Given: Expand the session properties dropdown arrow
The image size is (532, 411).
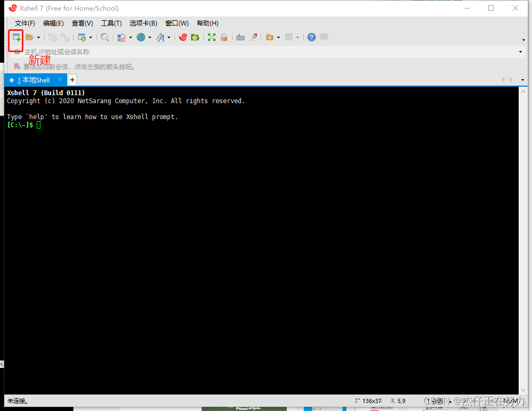Looking at the screenshot, I should pos(90,37).
